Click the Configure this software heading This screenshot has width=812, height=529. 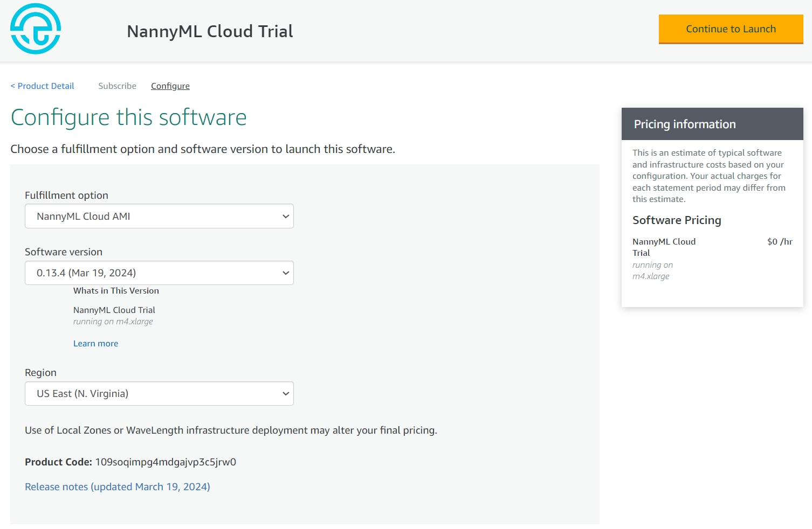click(128, 117)
